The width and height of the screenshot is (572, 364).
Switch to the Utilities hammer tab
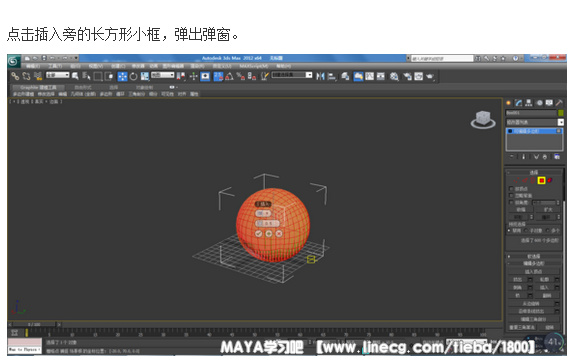[x=559, y=103]
